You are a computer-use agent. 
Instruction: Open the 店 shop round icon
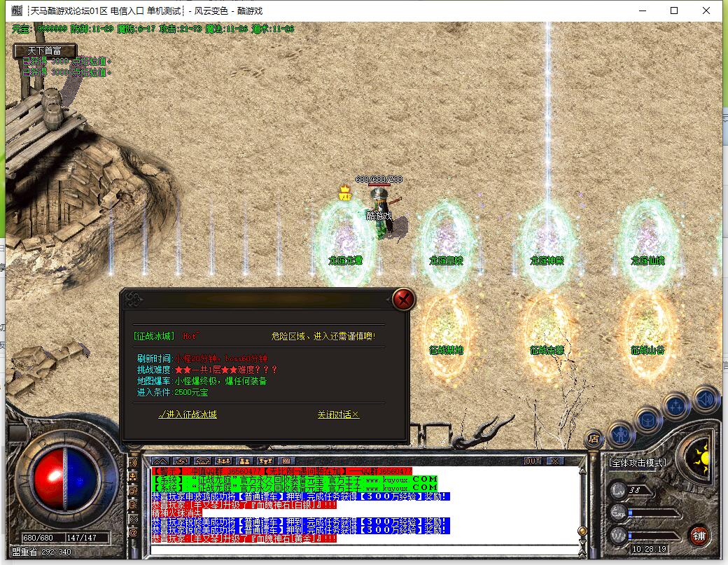coord(594,439)
